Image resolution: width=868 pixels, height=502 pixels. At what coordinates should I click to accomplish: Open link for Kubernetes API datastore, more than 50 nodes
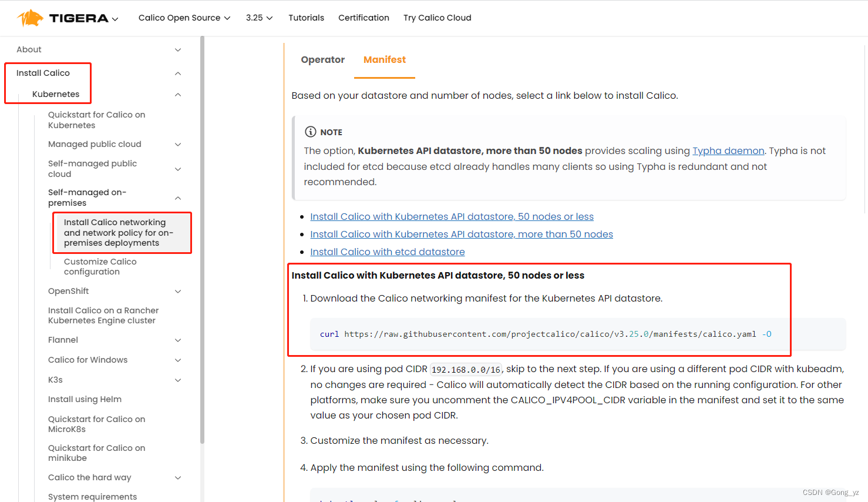click(x=462, y=235)
